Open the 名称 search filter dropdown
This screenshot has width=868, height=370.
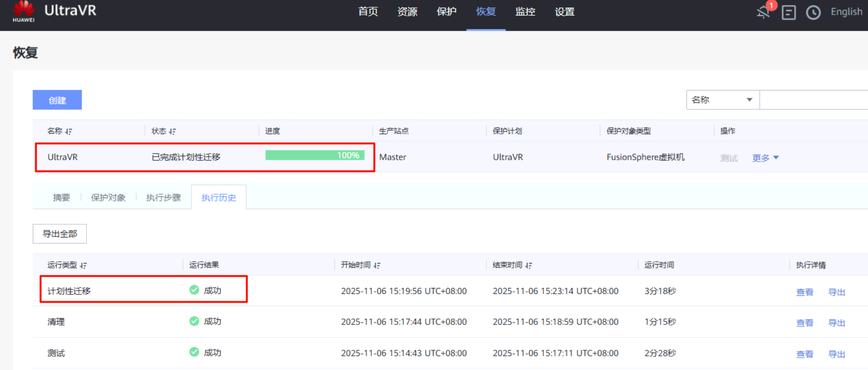(722, 100)
